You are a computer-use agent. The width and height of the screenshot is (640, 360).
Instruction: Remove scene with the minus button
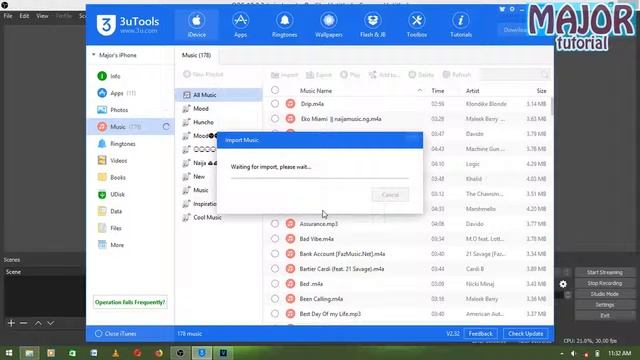[x=24, y=323]
